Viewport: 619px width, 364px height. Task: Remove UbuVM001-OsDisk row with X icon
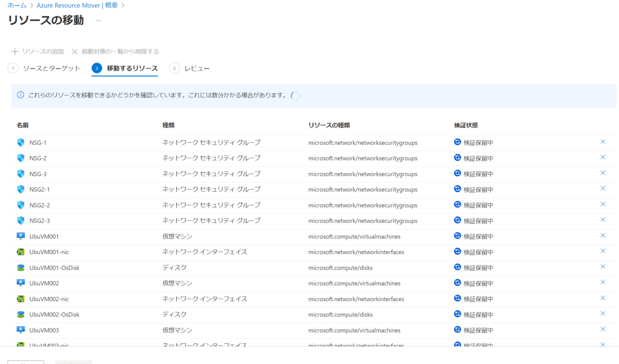(602, 267)
